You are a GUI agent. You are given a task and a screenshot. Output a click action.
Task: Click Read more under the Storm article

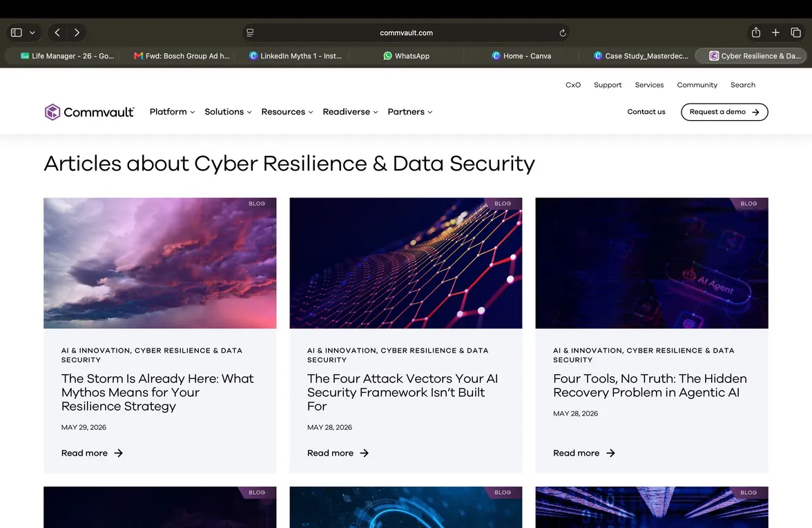(x=93, y=453)
